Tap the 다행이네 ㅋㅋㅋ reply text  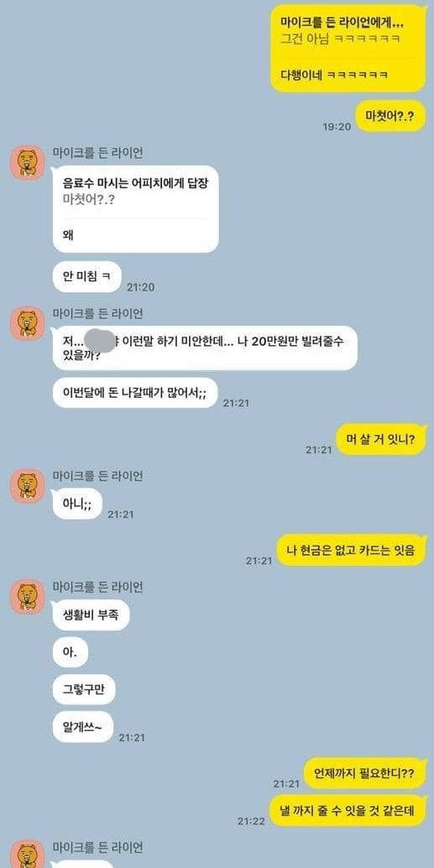pyautogui.click(x=333, y=74)
